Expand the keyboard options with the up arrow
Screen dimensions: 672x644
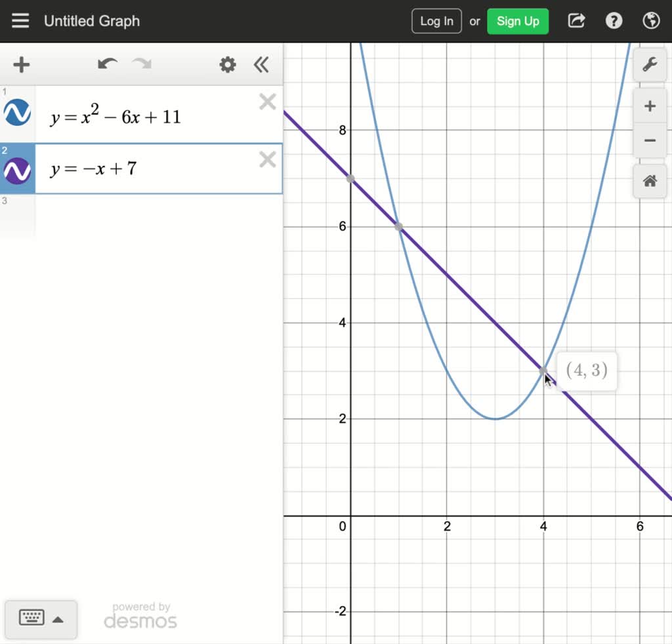(x=58, y=618)
